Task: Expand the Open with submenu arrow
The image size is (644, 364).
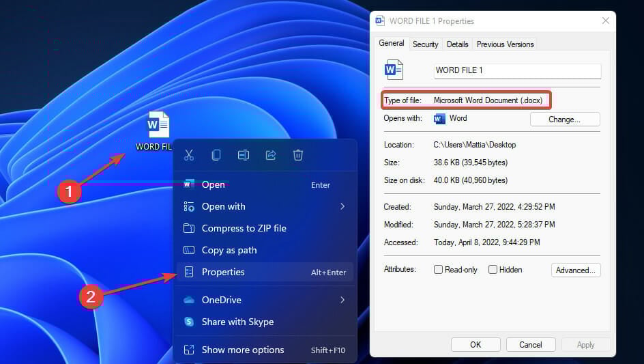Action: (342, 206)
